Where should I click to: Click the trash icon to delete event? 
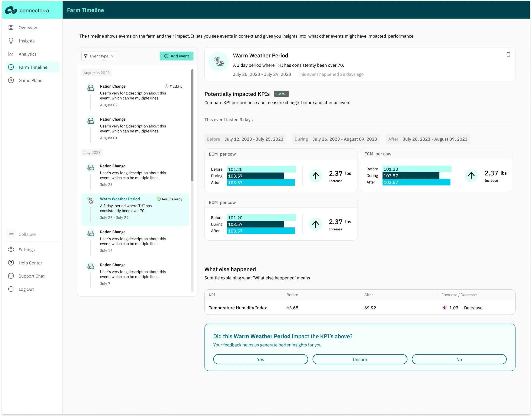coord(508,54)
